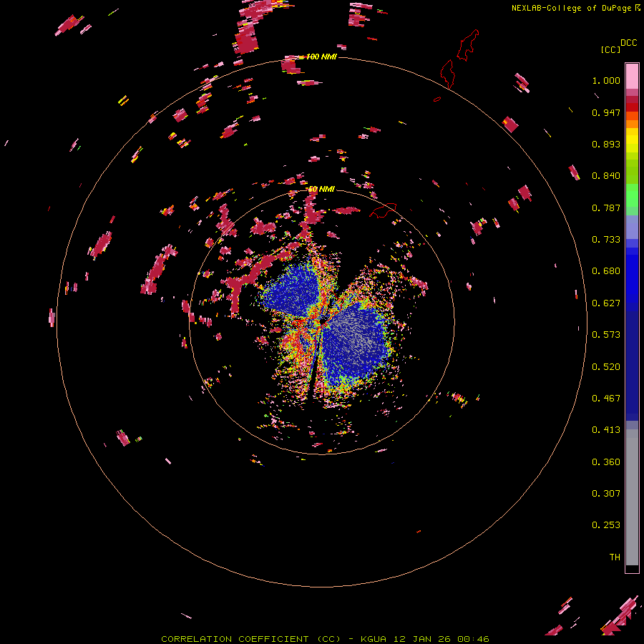The image size is (644, 644).
Task: Click the DCC product label
Action: point(628,43)
